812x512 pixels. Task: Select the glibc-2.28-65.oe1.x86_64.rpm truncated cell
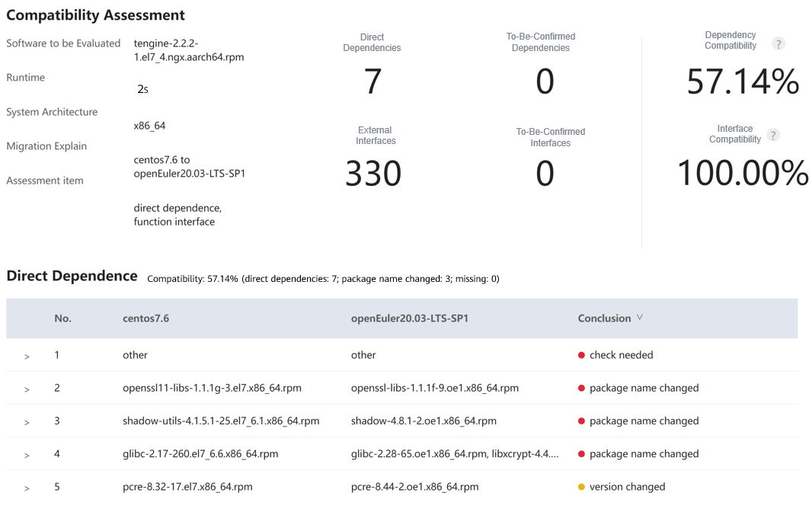tap(454, 454)
